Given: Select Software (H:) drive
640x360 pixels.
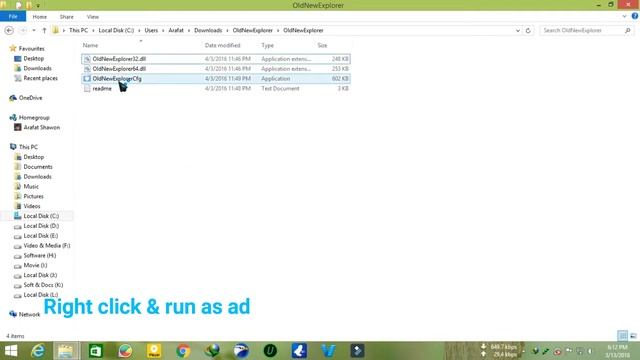Looking at the screenshot, I should (40, 256).
